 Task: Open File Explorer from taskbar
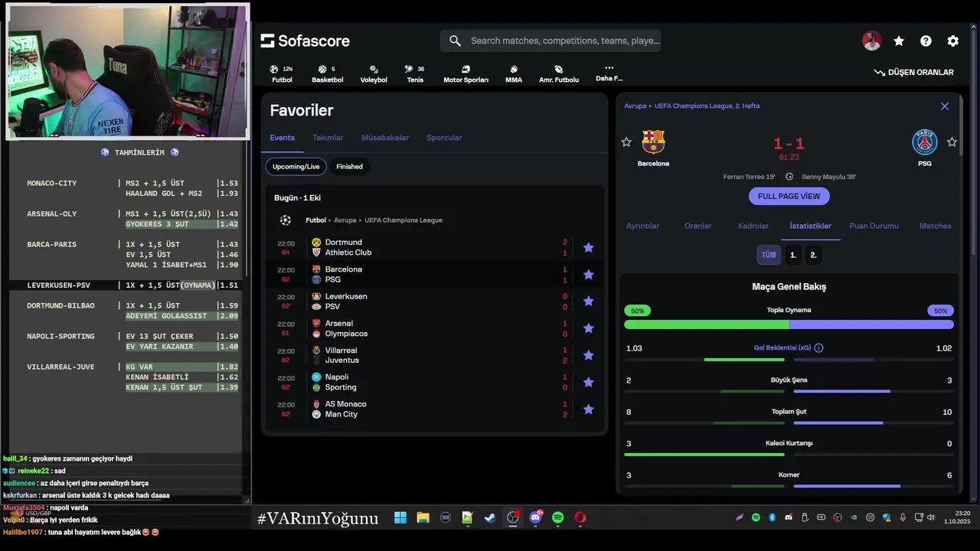click(x=423, y=518)
